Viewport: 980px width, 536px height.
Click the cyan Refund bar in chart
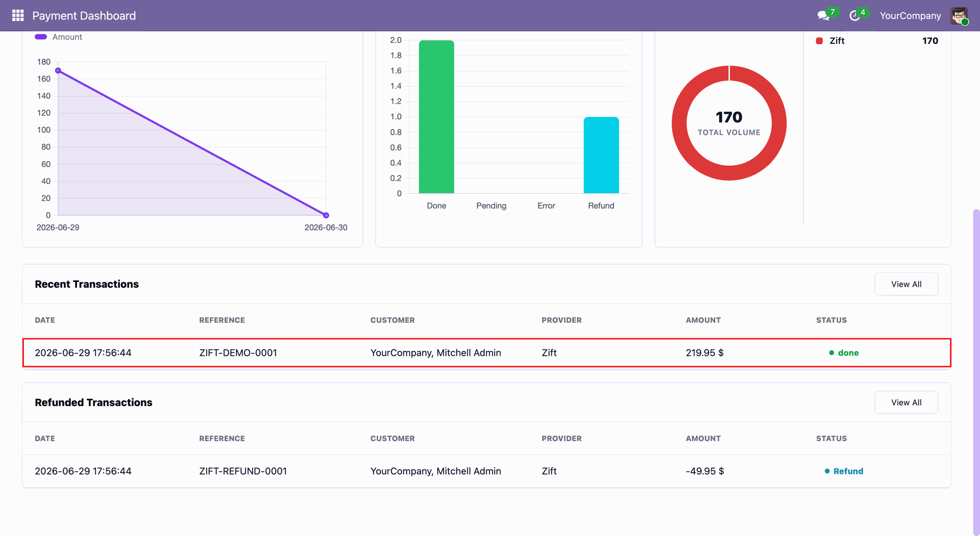pyautogui.click(x=601, y=155)
